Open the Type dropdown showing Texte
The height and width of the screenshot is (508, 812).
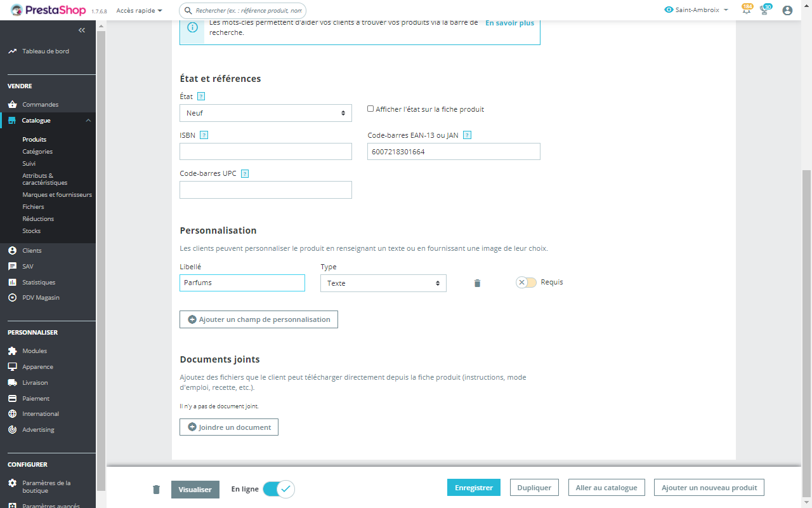383,283
